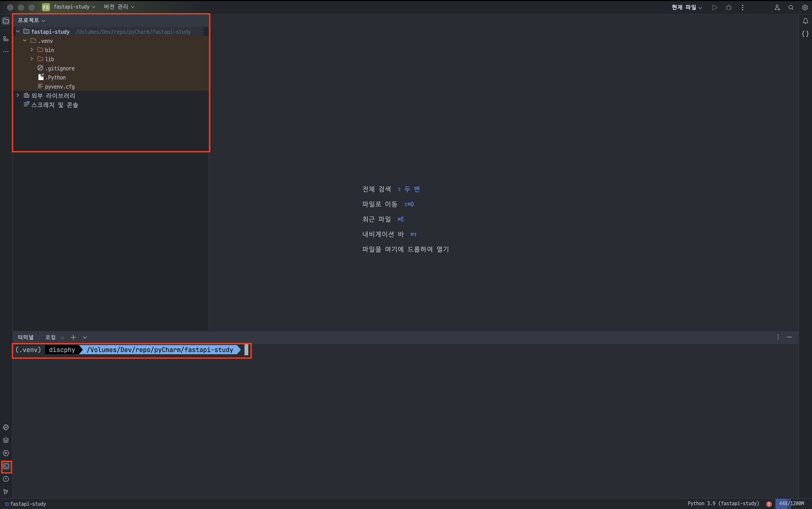Toggle the Terminal tool window icon

[x=6, y=466]
